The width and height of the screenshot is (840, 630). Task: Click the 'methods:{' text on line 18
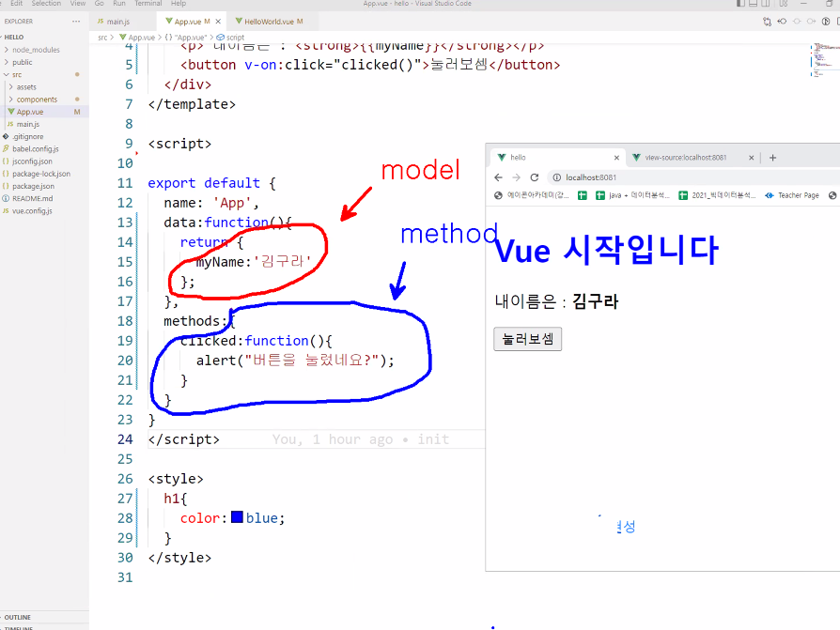pyautogui.click(x=199, y=320)
